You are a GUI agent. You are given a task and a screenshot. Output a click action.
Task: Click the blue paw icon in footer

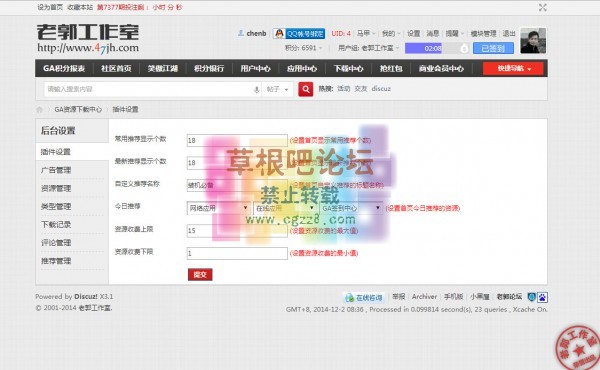tap(542, 297)
